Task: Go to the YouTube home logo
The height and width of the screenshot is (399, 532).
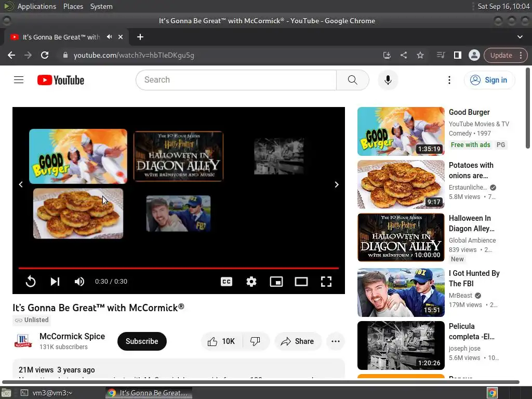Action: click(61, 80)
